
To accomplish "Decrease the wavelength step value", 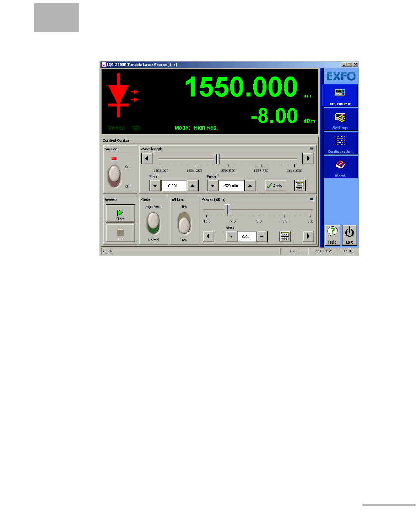I will tap(155, 186).
